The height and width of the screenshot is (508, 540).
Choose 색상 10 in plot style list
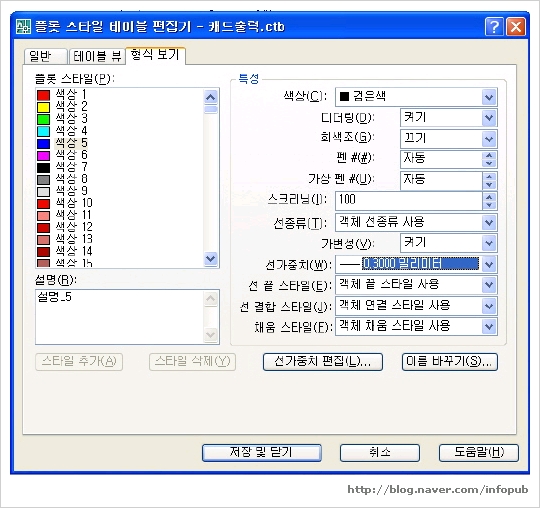click(74, 203)
